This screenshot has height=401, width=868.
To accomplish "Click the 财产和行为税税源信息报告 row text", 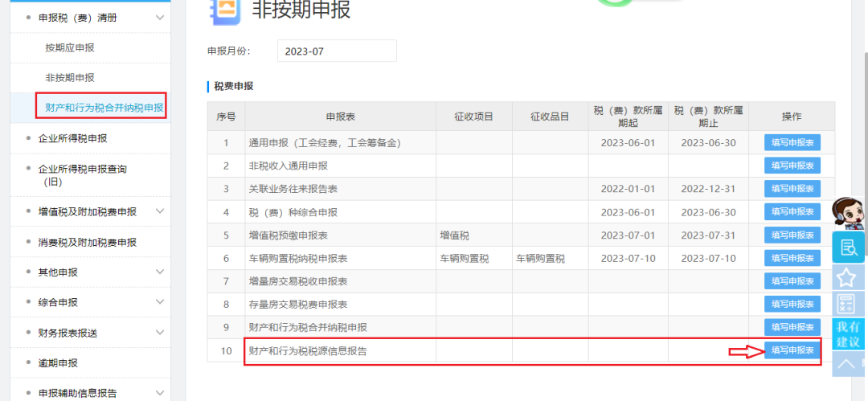I will tap(308, 350).
